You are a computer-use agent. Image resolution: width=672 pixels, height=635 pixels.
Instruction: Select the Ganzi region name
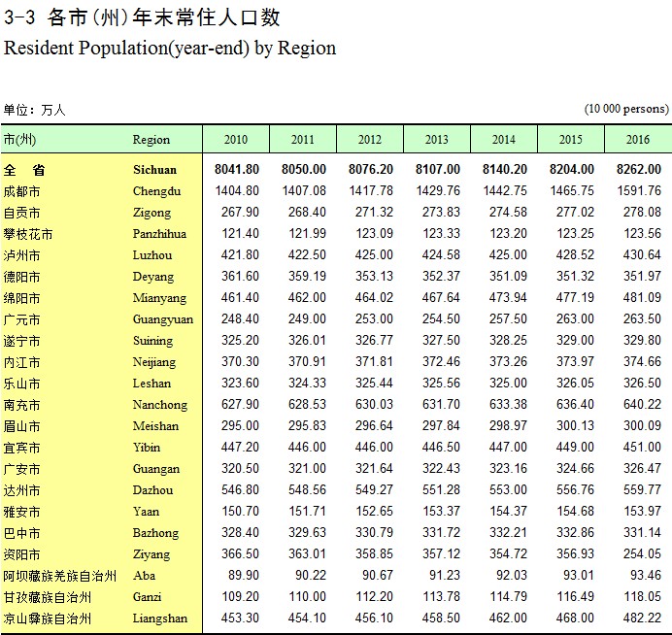coord(147,597)
